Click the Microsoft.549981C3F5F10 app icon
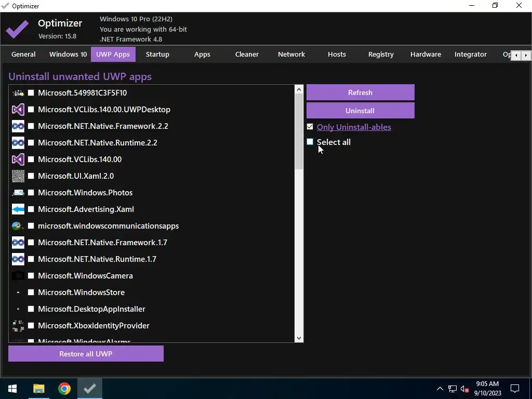This screenshot has height=399, width=532. pyautogui.click(x=18, y=93)
